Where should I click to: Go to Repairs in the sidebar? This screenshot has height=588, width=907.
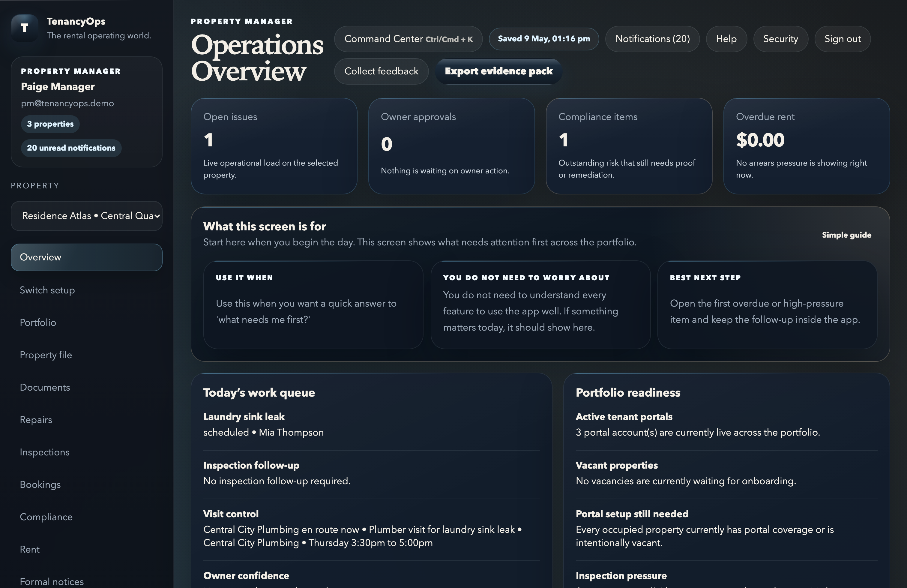(86, 420)
